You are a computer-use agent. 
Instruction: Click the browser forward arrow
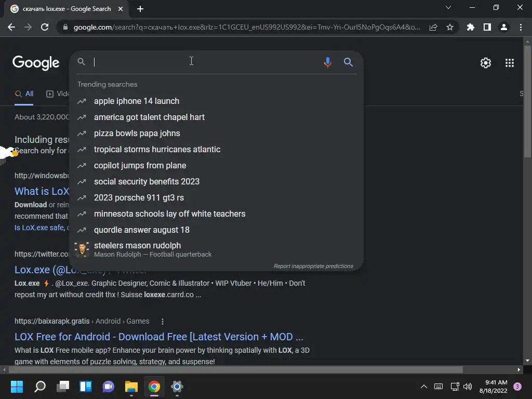[28, 27]
